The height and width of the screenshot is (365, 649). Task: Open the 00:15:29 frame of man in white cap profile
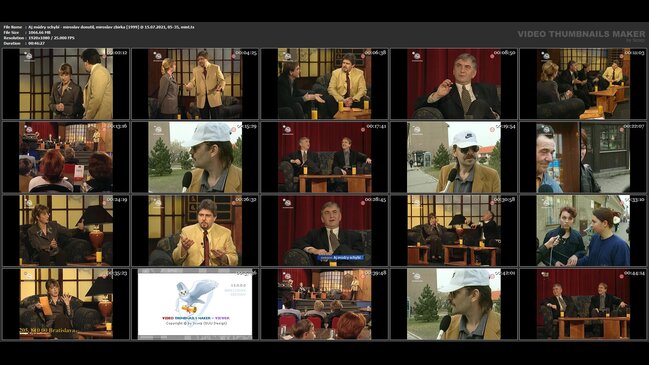click(x=195, y=157)
